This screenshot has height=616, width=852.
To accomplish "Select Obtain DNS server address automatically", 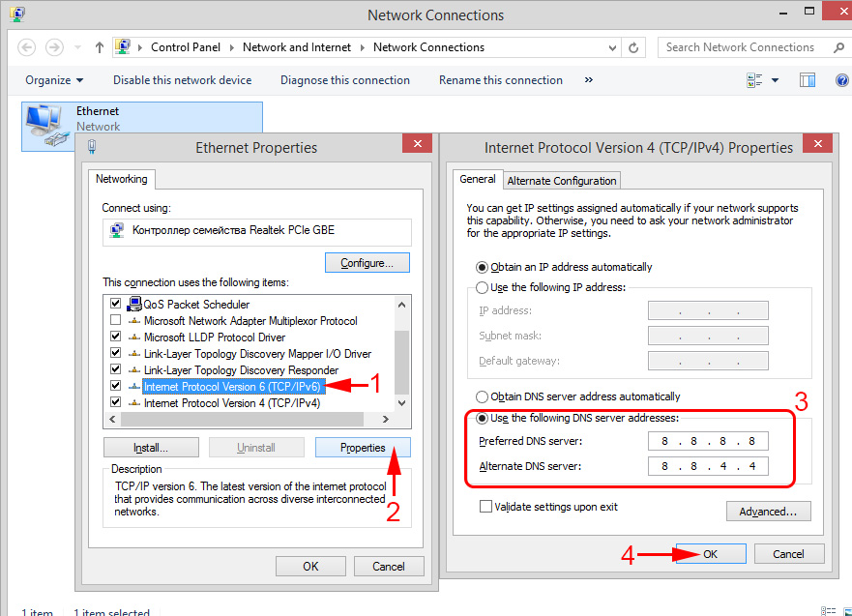I will point(482,396).
